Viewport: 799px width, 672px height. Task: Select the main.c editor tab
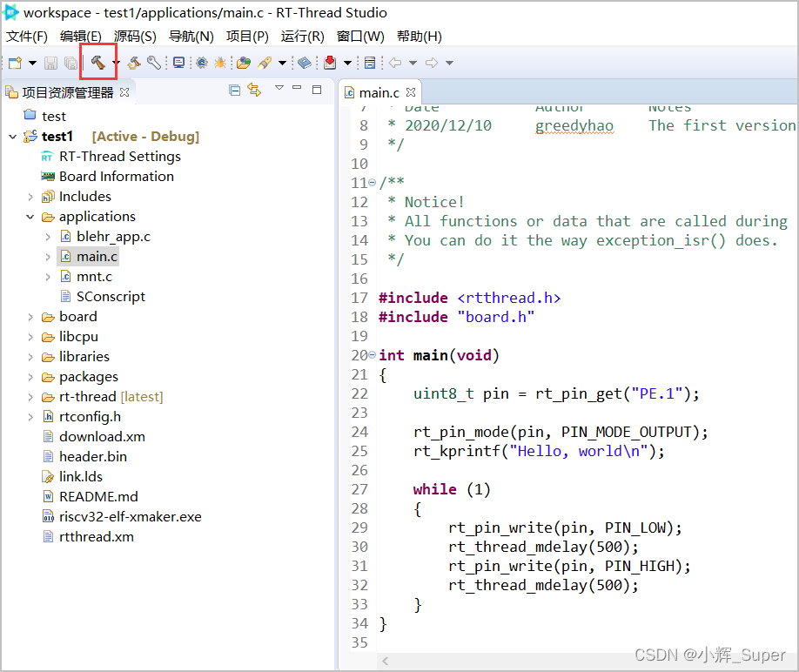pos(379,93)
